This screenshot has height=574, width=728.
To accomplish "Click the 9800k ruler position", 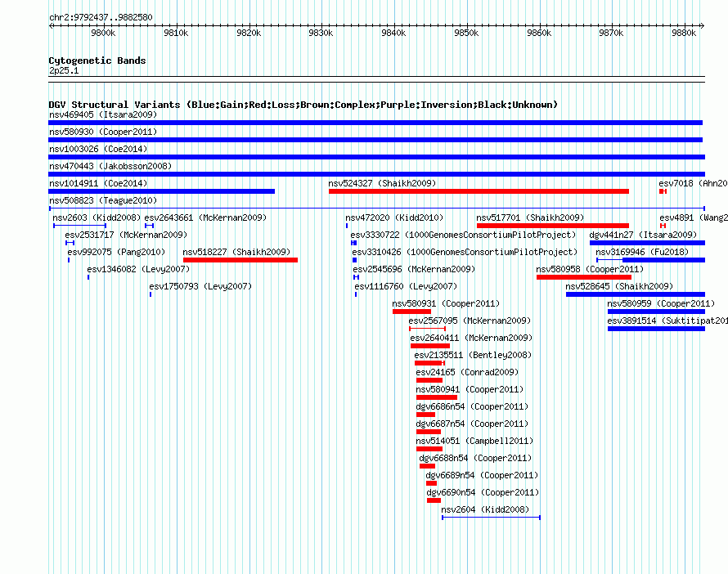I will [x=103, y=33].
